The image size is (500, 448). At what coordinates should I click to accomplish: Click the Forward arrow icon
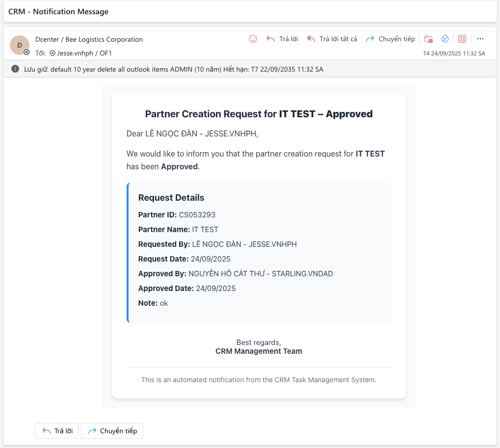(x=369, y=39)
